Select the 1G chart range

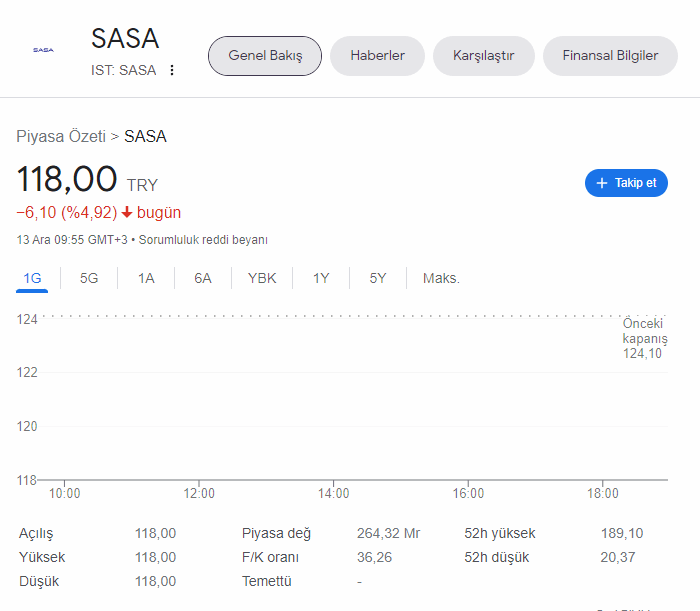pos(32,278)
